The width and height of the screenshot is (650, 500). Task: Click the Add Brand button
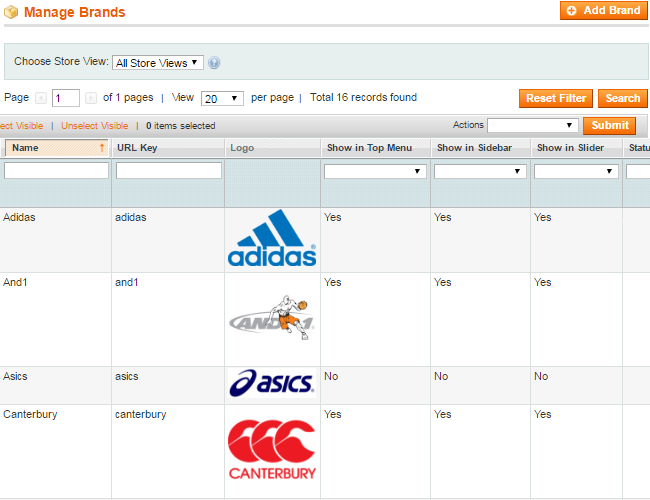click(x=604, y=11)
